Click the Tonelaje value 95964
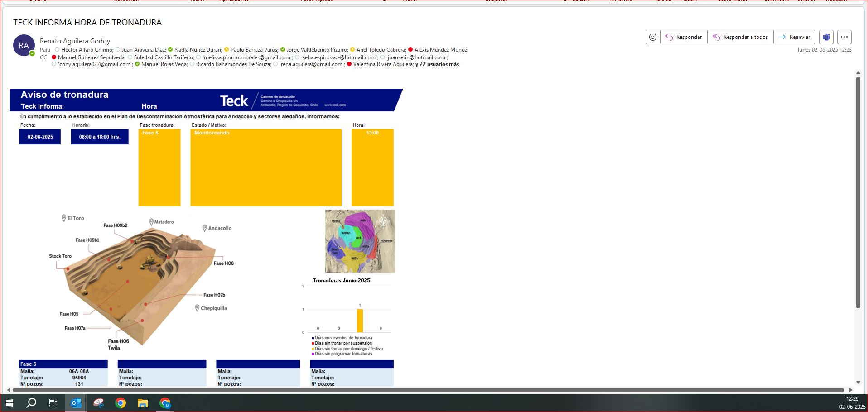The height and width of the screenshot is (412, 868). (x=79, y=378)
